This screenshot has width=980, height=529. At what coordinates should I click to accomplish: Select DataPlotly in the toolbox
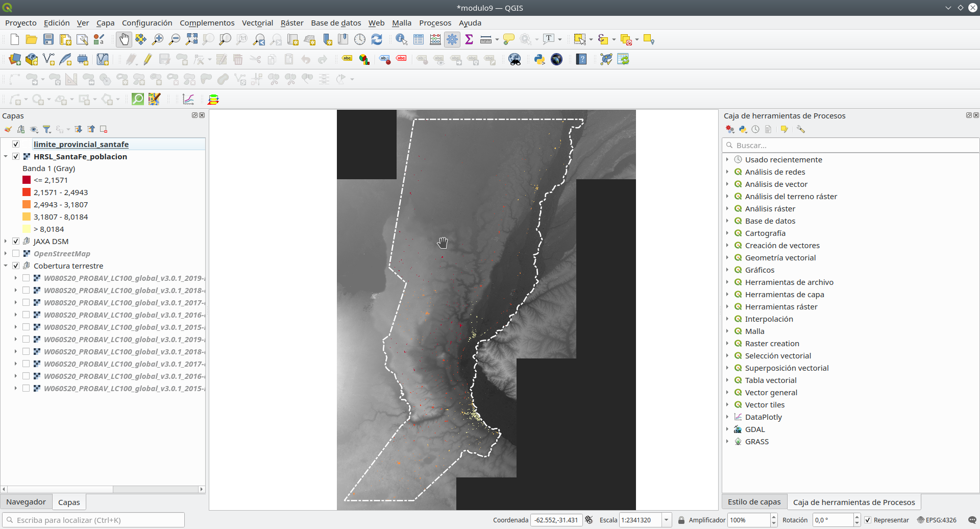point(763,417)
